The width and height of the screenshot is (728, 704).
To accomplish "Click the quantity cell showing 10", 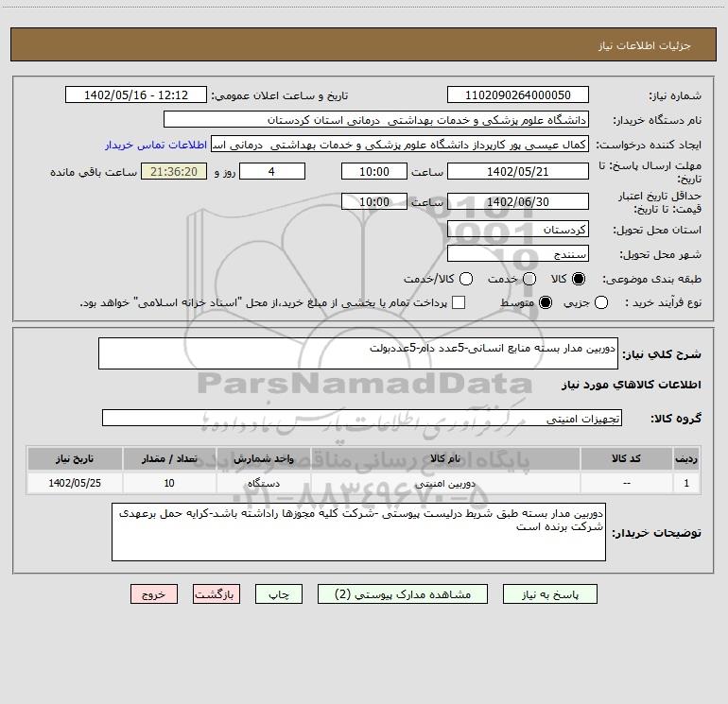I will point(169,483).
